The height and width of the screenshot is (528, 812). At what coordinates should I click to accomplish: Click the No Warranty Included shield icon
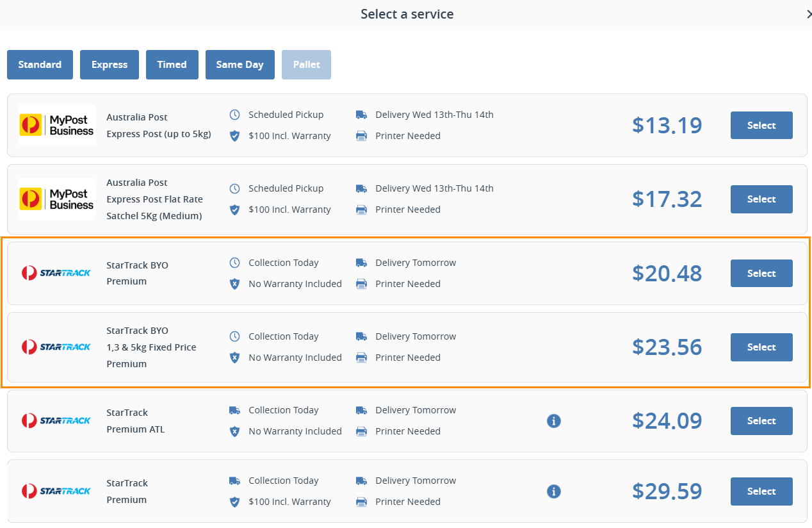pyautogui.click(x=234, y=284)
